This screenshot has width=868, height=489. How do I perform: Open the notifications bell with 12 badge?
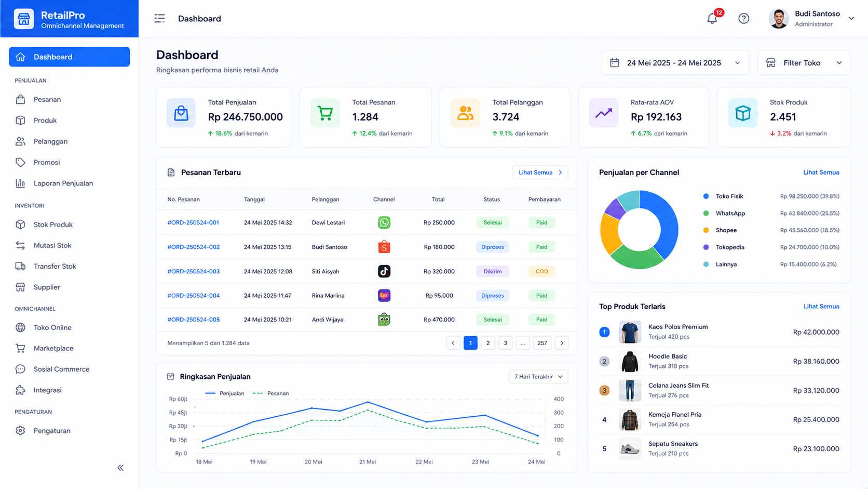pyautogui.click(x=712, y=19)
